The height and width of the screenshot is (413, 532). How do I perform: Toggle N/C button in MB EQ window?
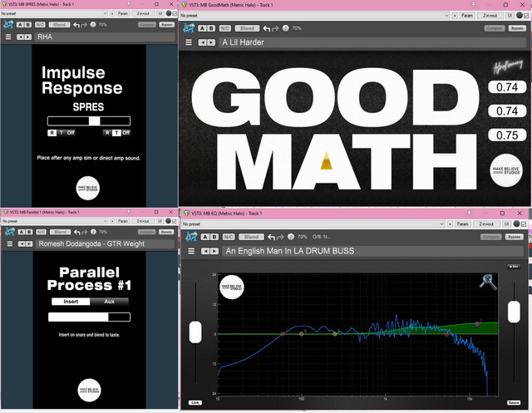(229, 237)
